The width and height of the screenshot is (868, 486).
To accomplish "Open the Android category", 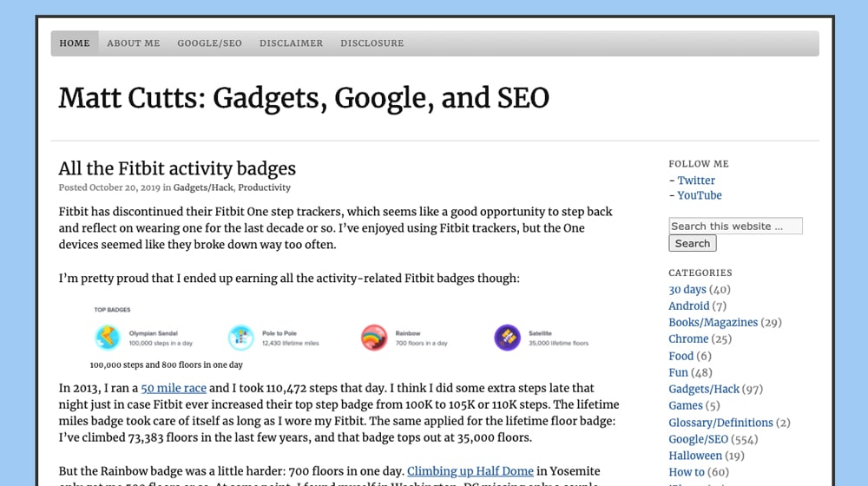I will 688,306.
